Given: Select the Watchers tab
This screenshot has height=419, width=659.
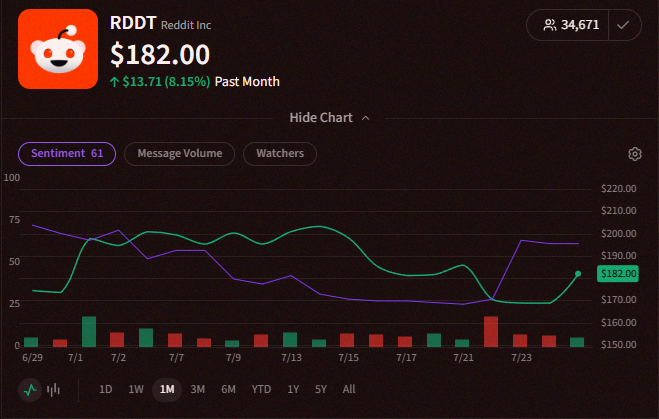Looking at the screenshot, I should click(x=280, y=154).
